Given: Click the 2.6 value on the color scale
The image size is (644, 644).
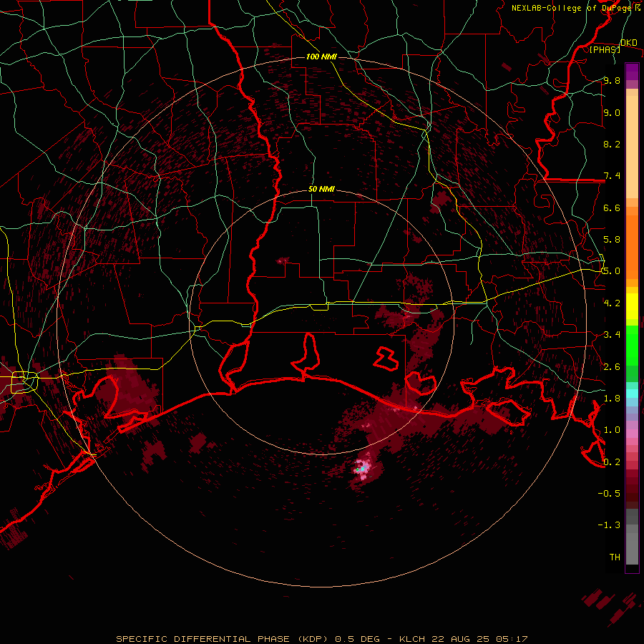Looking at the screenshot, I should (x=612, y=367).
